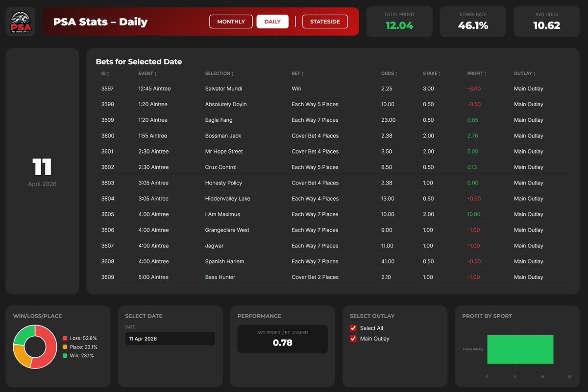This screenshot has width=588, height=392.
Task: Click the 10.80 profit value
Action: pyautogui.click(x=474, y=214)
